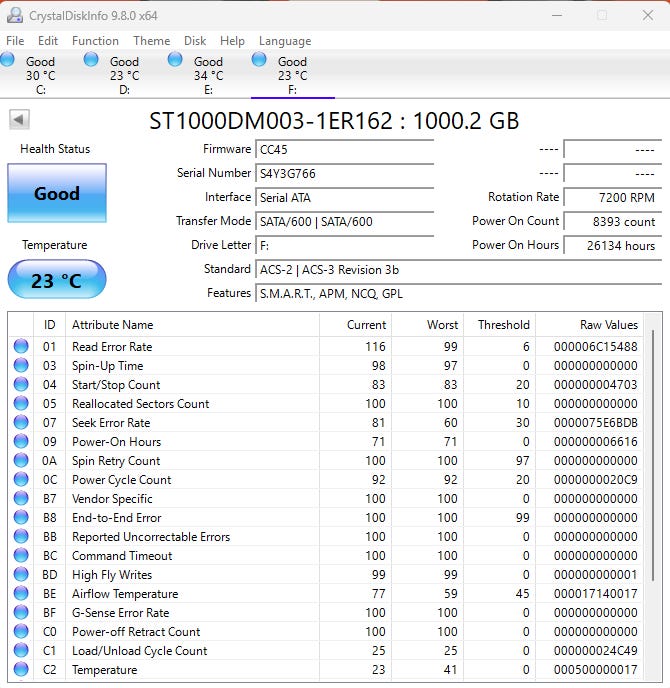
Task: Click status orb for Read Error Rate row
Action: click(21, 346)
